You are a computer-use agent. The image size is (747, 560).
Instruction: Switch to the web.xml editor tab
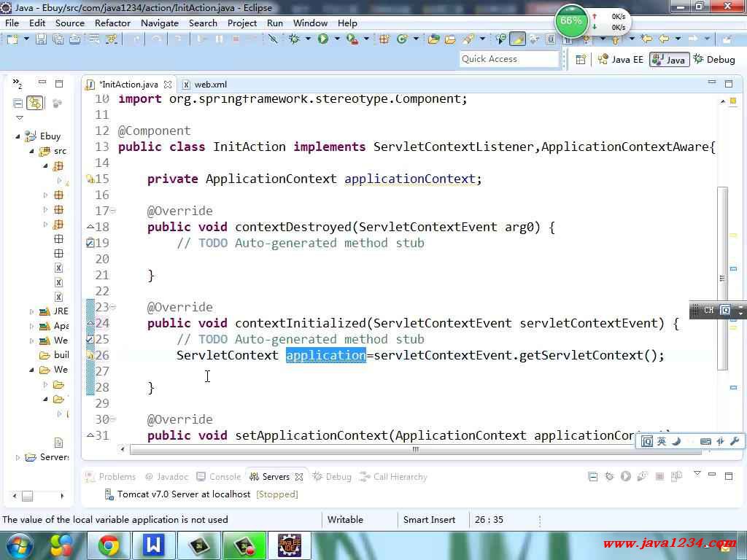[204, 85]
